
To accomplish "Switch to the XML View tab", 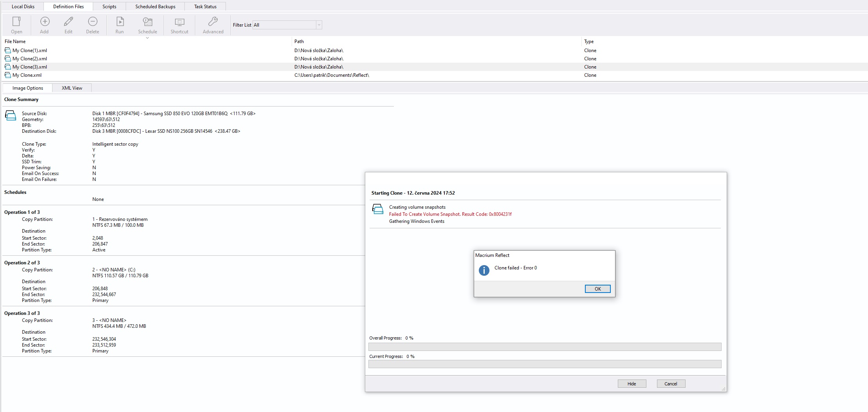I will 72,88.
